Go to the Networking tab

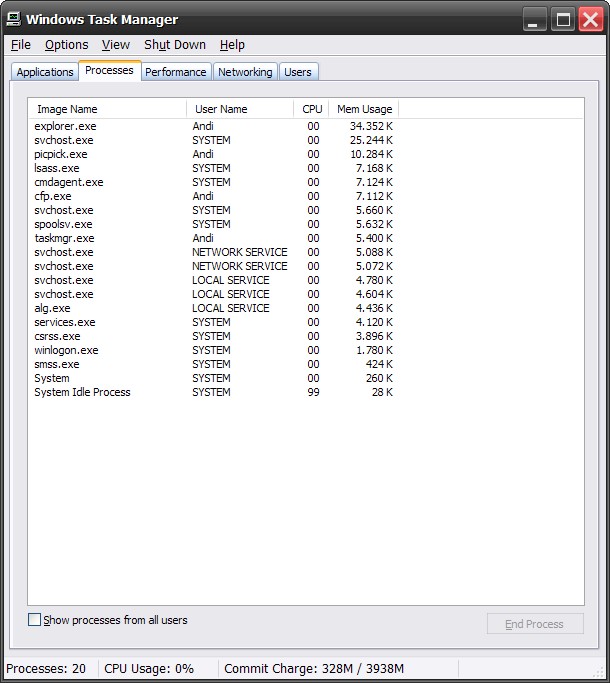245,72
